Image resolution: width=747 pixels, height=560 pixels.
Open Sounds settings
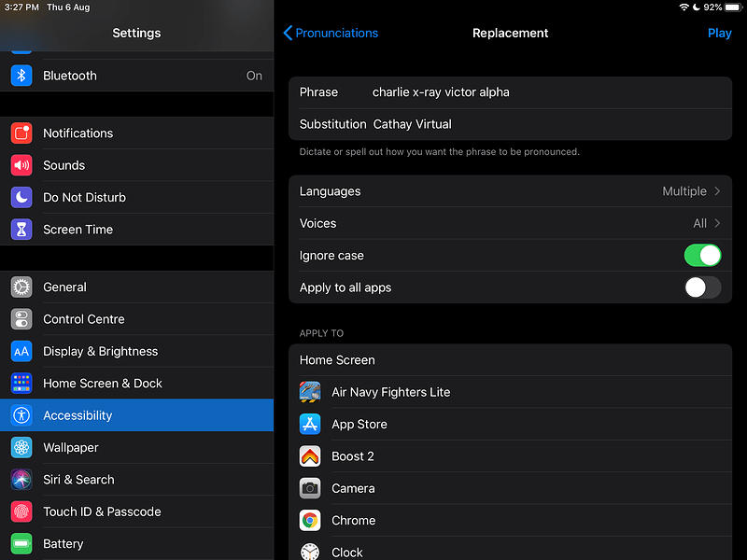coord(136,165)
